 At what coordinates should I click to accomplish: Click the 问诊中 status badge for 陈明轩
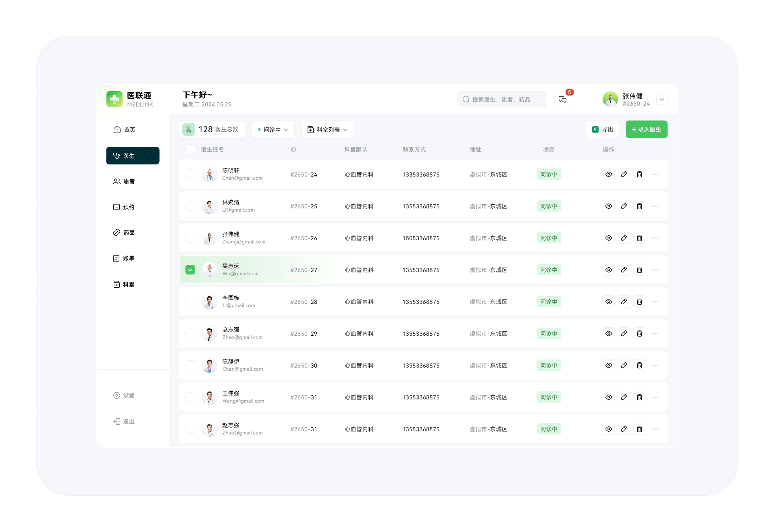pyautogui.click(x=549, y=175)
